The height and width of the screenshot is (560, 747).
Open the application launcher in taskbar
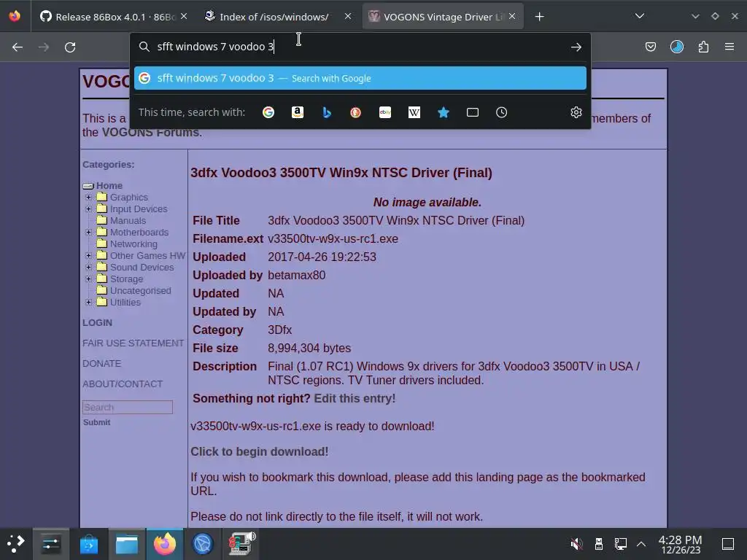(16, 543)
